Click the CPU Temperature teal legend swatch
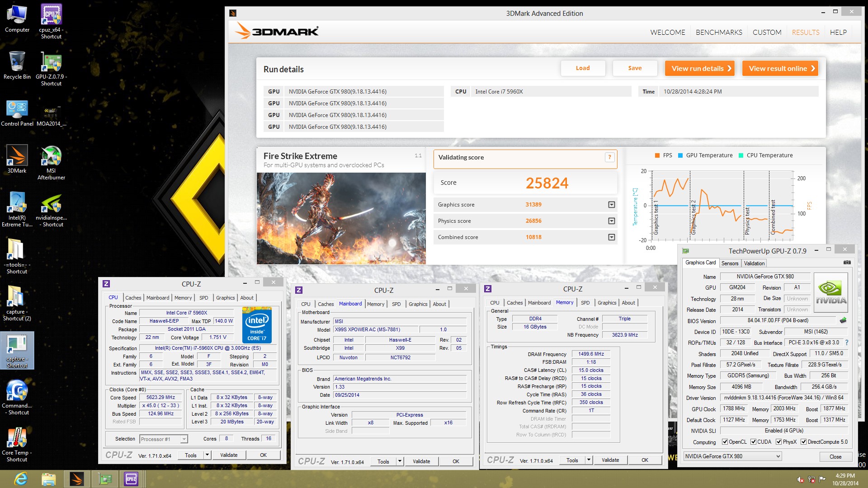This screenshot has width=868, height=488. 741,155
